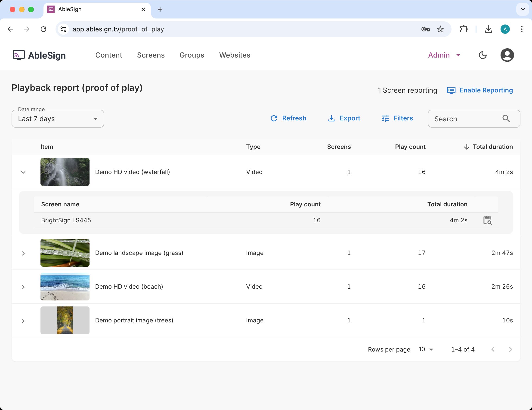Click the AbleSign logo
This screenshot has height=410, width=532.
(39, 55)
